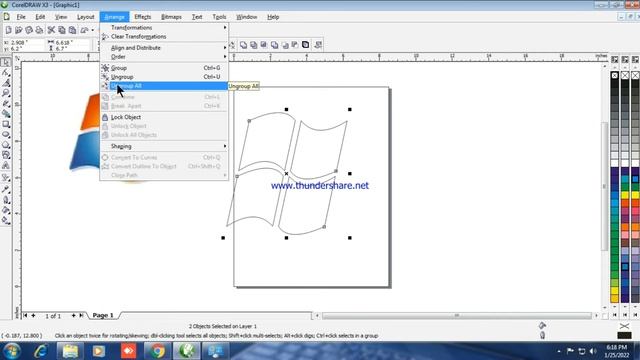
Task: Click the x position field showing 2.908
Action: coord(26,42)
